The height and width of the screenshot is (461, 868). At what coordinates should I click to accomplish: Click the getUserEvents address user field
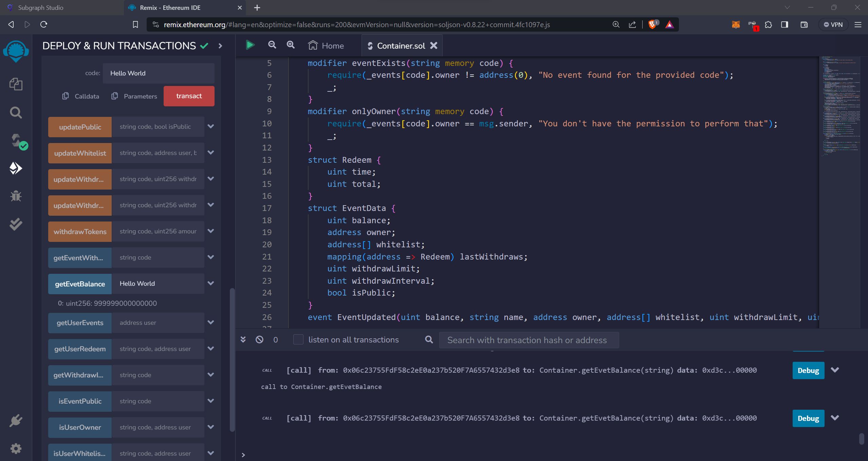[158, 323]
